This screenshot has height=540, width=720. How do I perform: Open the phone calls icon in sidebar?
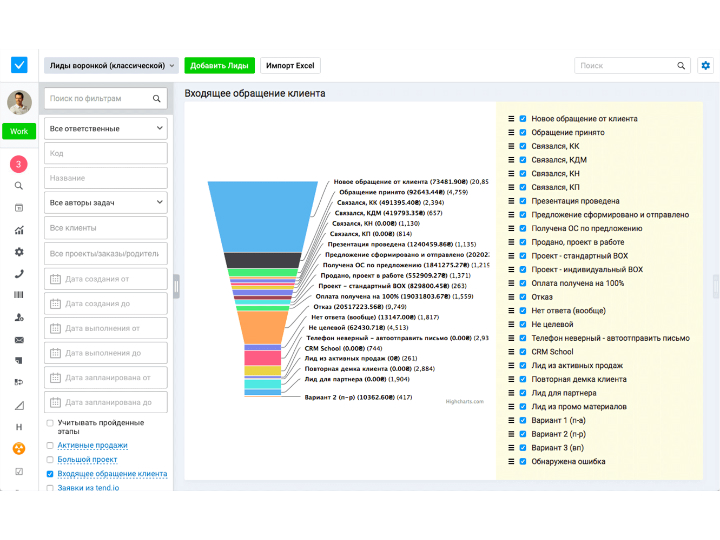[19, 274]
